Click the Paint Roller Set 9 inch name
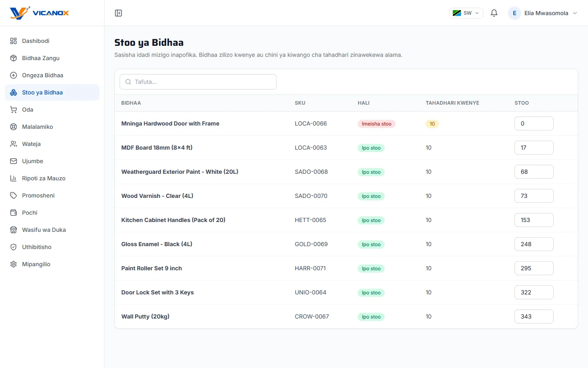Screen dimensions: 588x368 pos(151,268)
